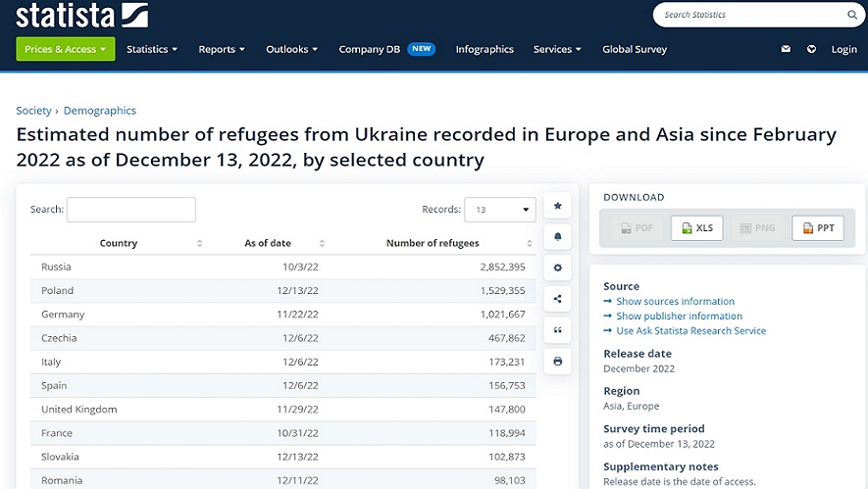Viewport: 868px width, 489px height.
Task: Expand the Statistics menu
Action: (152, 49)
